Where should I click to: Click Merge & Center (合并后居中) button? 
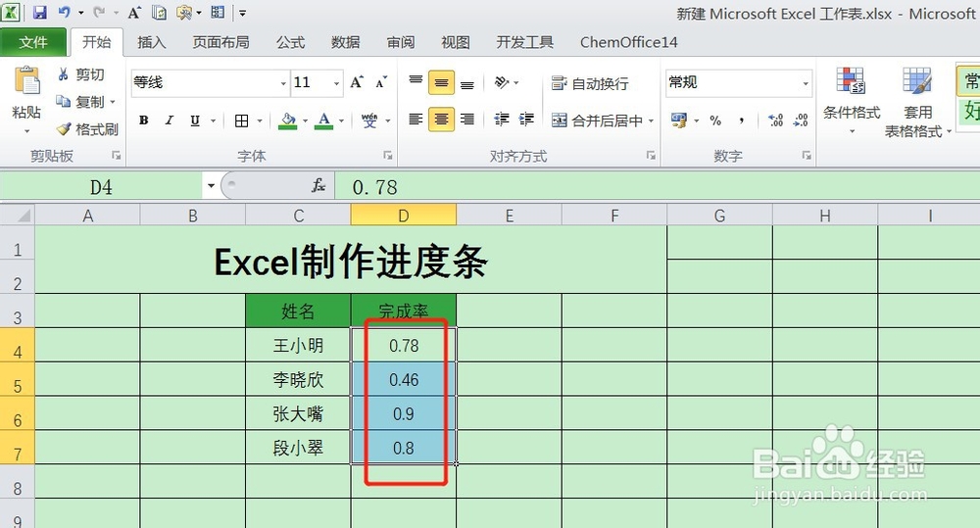point(597,120)
